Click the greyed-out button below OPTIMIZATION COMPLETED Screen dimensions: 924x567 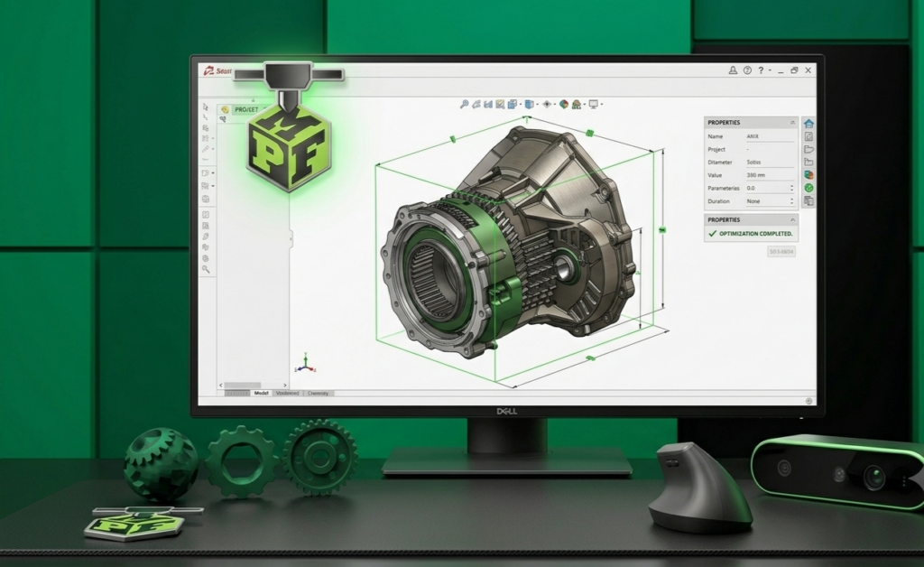pyautogui.click(x=781, y=252)
